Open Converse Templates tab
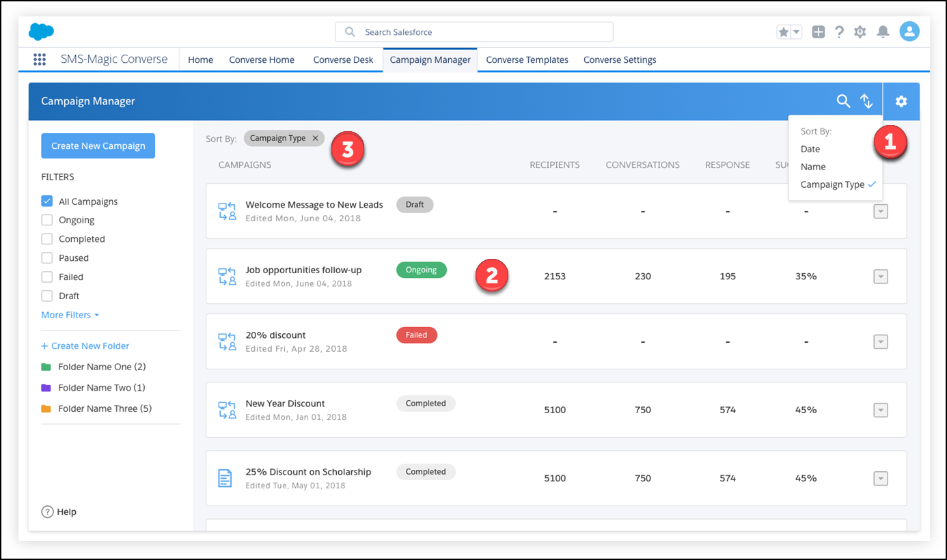Image resolution: width=947 pixels, height=560 pixels. [527, 59]
